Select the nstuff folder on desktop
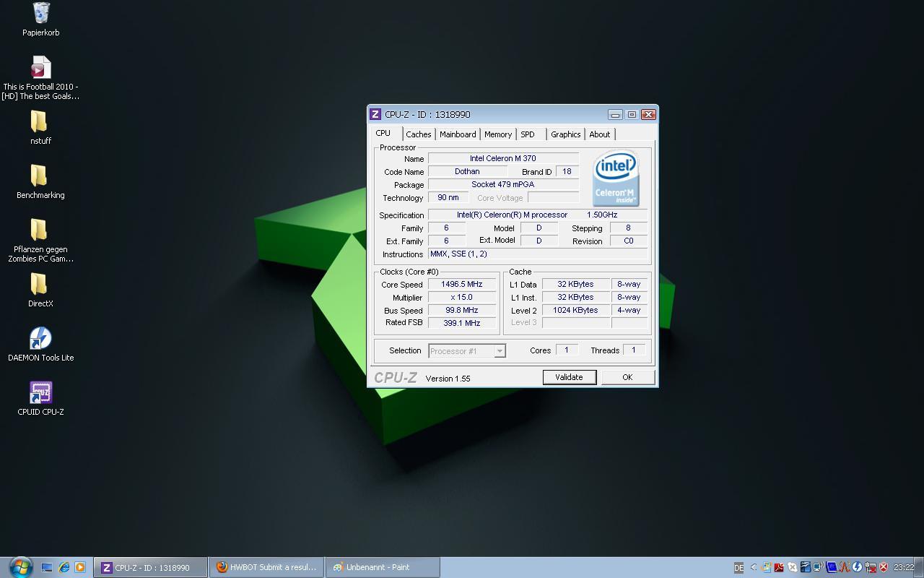Viewport: 924px width, 578px height. pyautogui.click(x=40, y=127)
